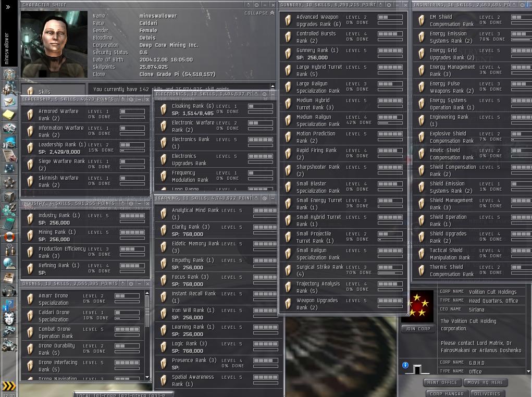Select Mining Rank (1) skill row
532x397 pixels.
[85, 235]
